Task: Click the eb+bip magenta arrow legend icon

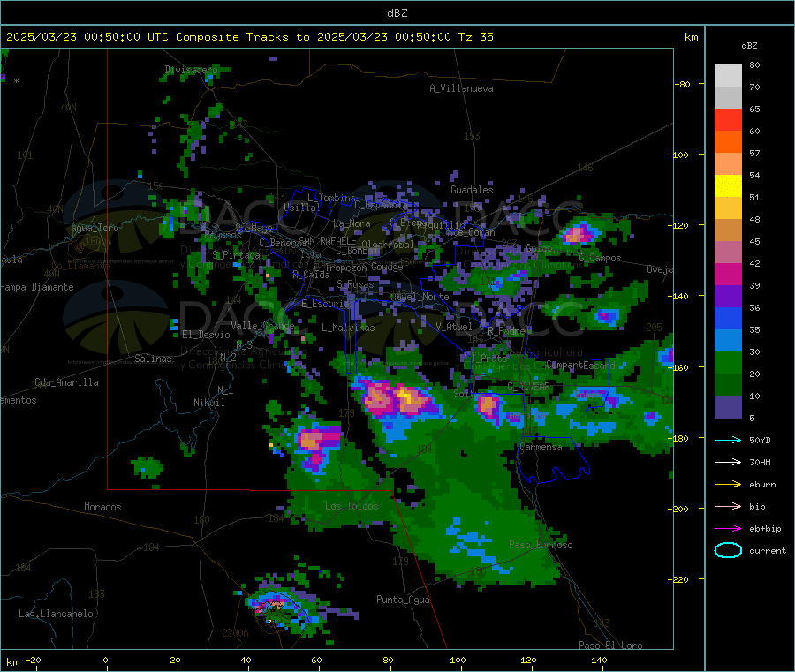Action: (x=728, y=528)
